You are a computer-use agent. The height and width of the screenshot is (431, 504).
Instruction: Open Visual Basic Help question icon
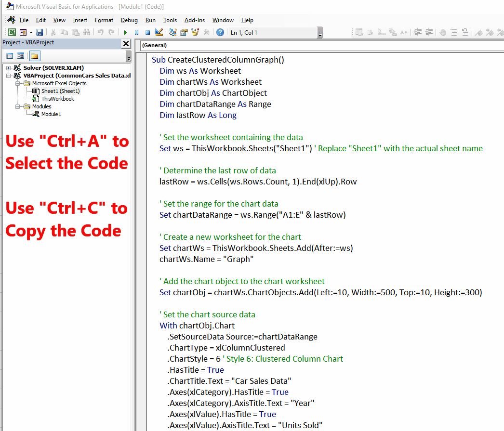(220, 32)
